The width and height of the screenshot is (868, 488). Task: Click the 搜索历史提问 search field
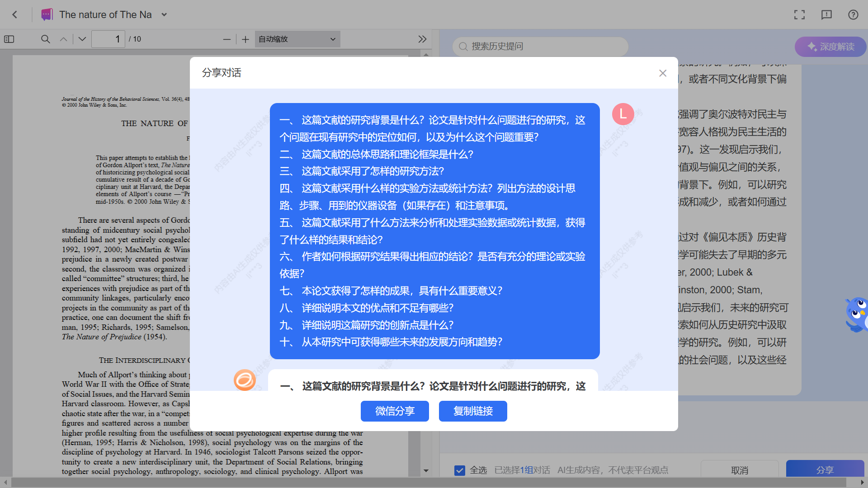539,46
